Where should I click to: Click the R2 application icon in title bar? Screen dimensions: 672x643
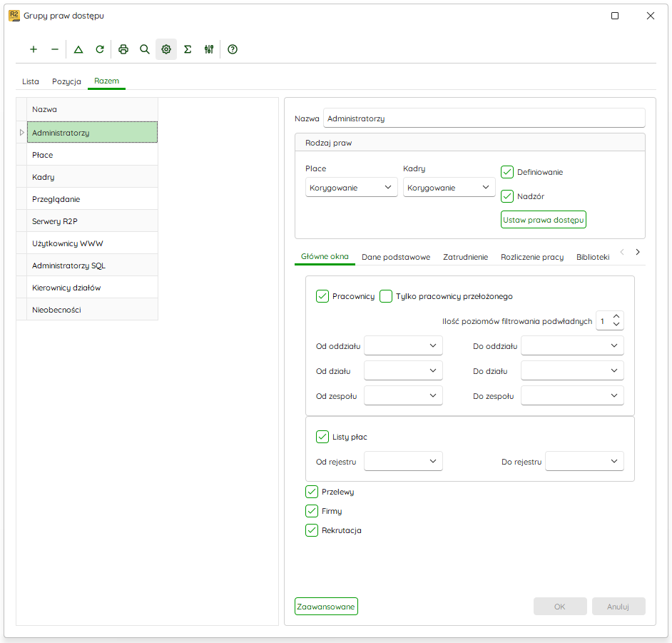pyautogui.click(x=14, y=16)
